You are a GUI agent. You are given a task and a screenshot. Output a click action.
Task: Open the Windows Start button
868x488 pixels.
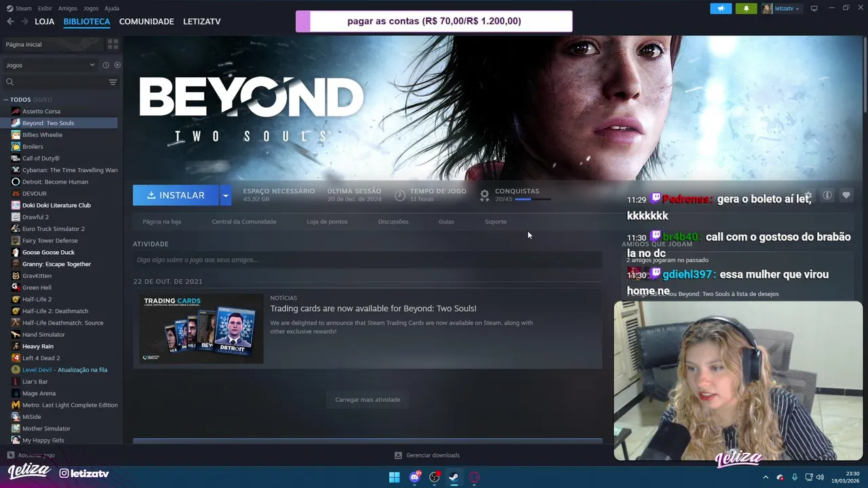pyautogui.click(x=394, y=477)
